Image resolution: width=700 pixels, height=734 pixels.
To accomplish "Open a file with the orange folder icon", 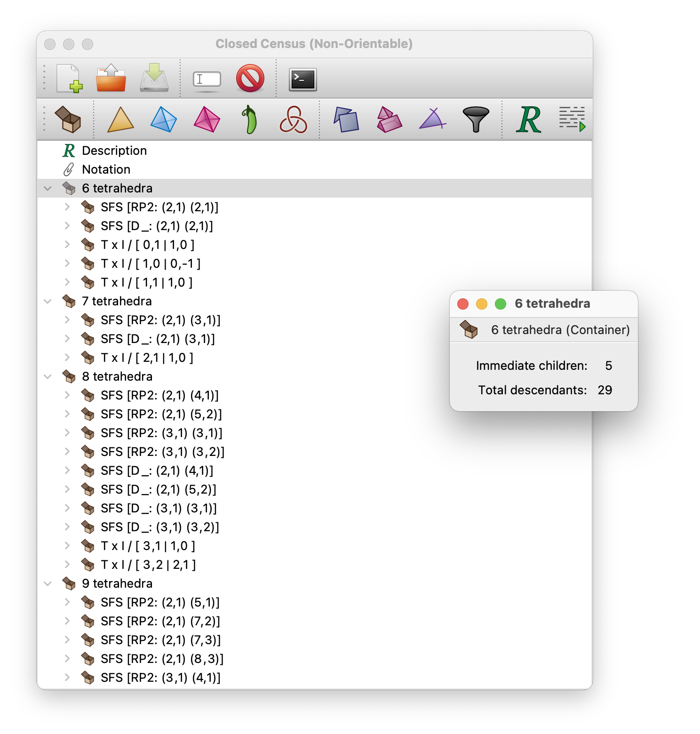I will coord(111,78).
